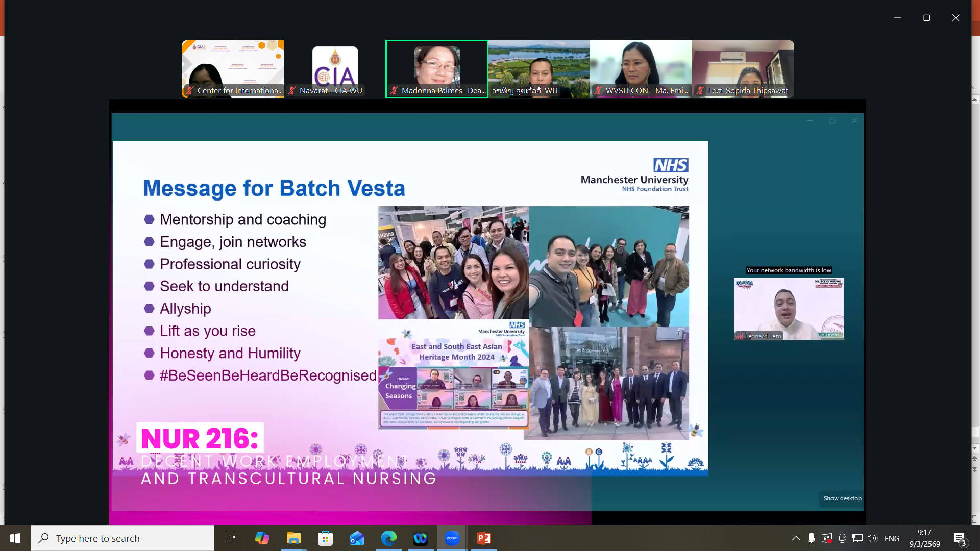The image size is (980, 551).
Task: Click the Show desktop button
Action: 842,498
